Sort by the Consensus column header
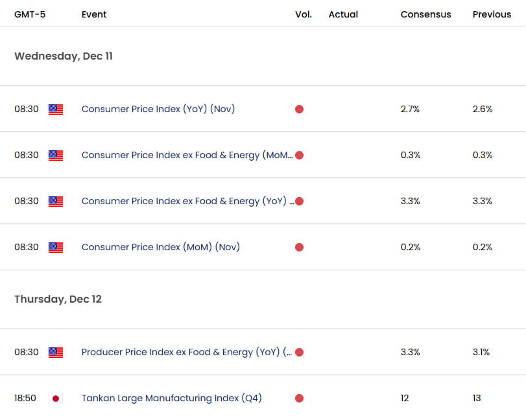Screen dimensions: 526x420 tap(425, 14)
